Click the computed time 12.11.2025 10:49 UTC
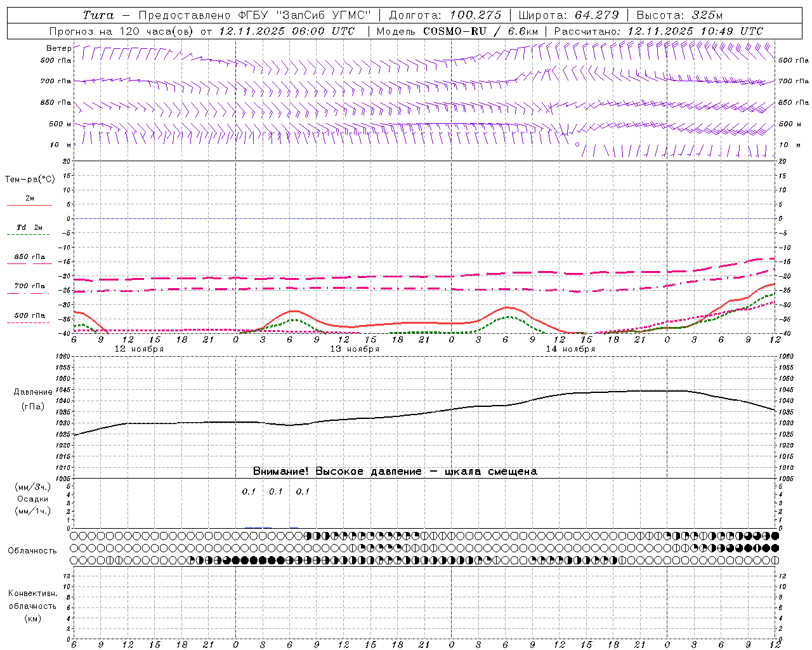This screenshot has width=812, height=650. click(x=695, y=31)
